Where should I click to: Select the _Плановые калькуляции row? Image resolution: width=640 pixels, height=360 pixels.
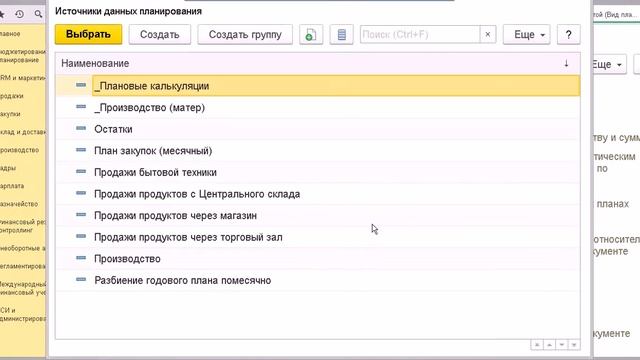point(318,86)
